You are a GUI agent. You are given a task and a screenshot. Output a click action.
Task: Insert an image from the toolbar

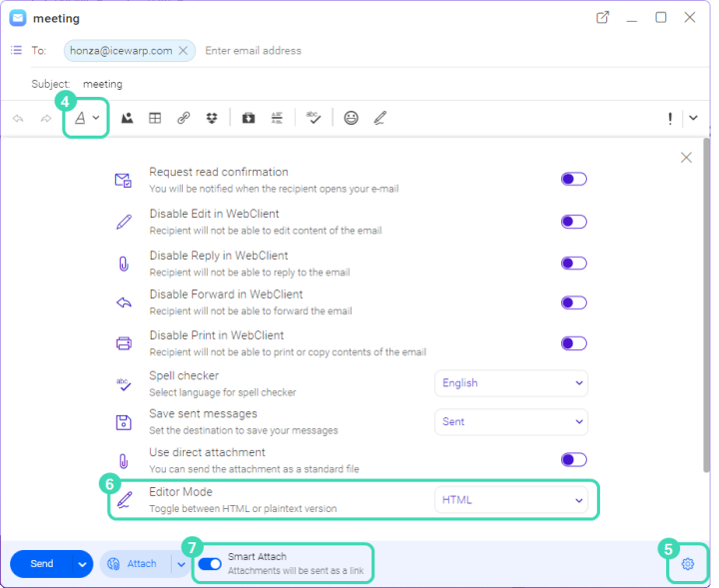click(x=127, y=118)
